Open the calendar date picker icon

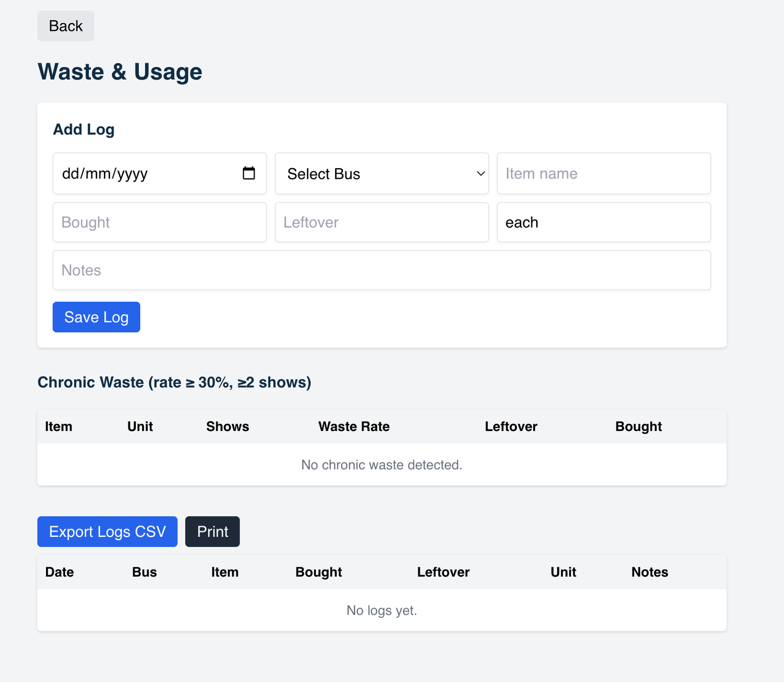pyautogui.click(x=249, y=173)
